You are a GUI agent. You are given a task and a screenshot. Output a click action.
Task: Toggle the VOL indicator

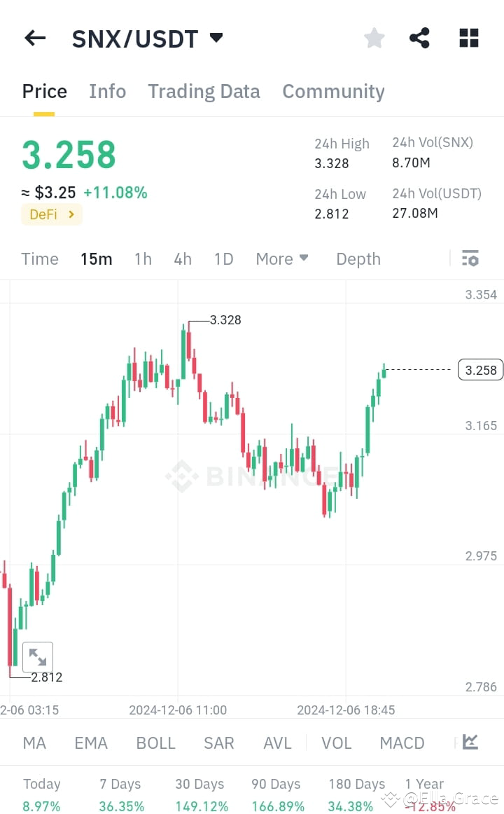pyautogui.click(x=337, y=743)
